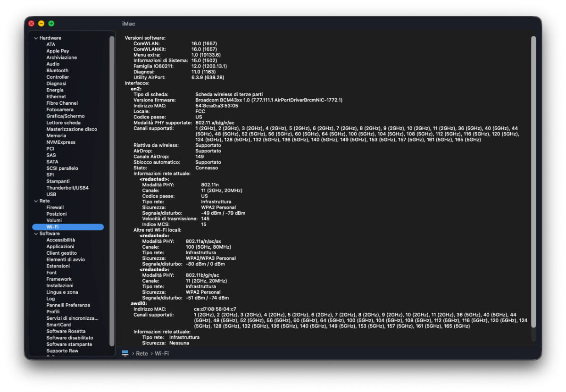Click the computer icon in the path bar
The image size is (566, 392).
[x=125, y=353]
